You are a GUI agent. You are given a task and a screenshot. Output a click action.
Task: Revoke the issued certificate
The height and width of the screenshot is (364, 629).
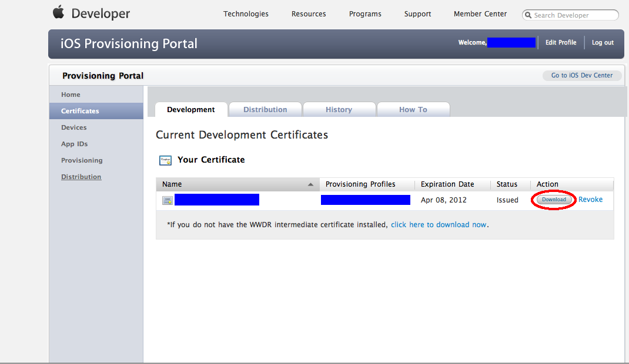590,200
